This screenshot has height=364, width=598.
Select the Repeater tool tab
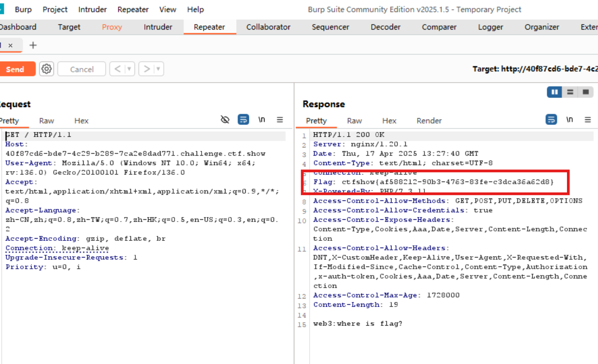209,27
